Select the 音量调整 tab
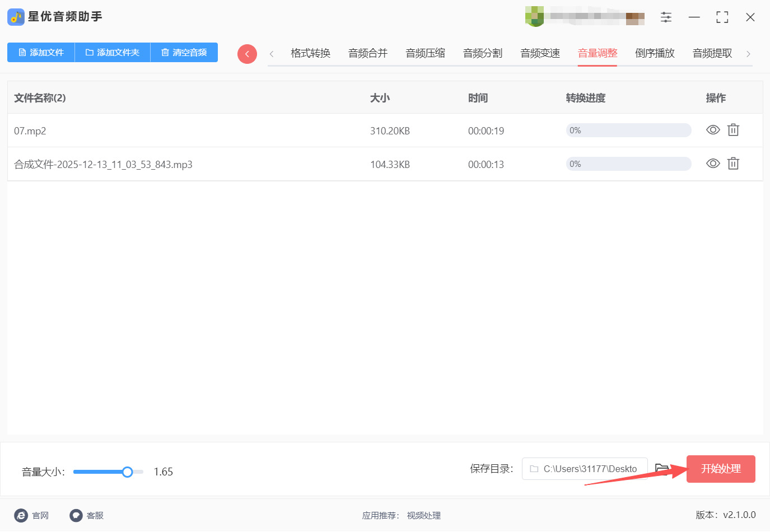The image size is (770, 532). (x=598, y=53)
